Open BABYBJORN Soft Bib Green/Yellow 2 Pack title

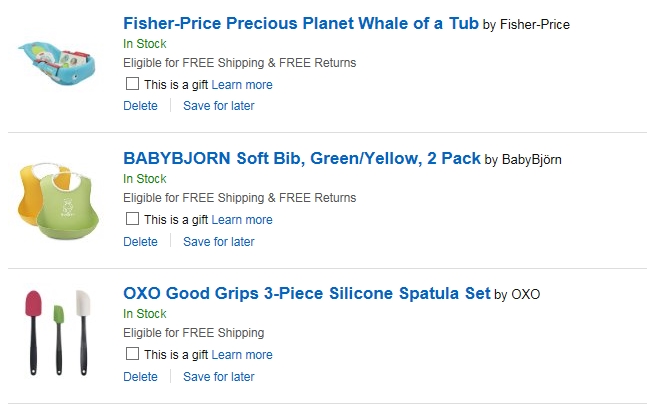[x=302, y=158]
